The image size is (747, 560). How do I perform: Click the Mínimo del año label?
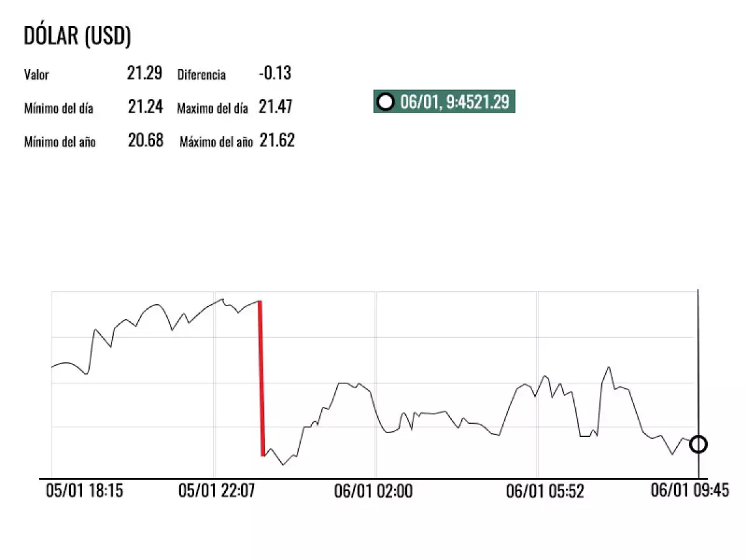[x=60, y=142]
